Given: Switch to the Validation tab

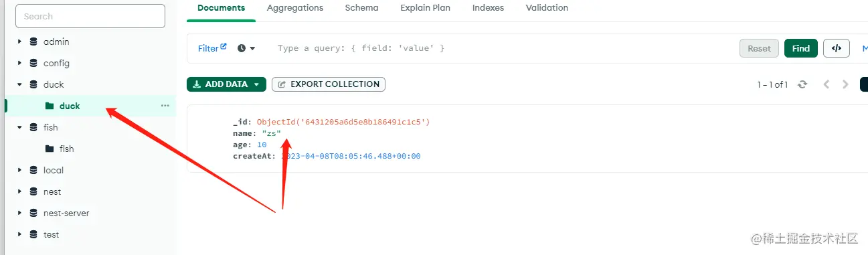Looking at the screenshot, I should pyautogui.click(x=547, y=8).
